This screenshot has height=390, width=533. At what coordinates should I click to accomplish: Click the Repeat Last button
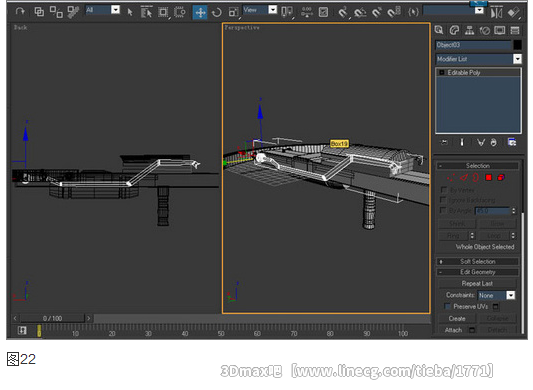477,283
